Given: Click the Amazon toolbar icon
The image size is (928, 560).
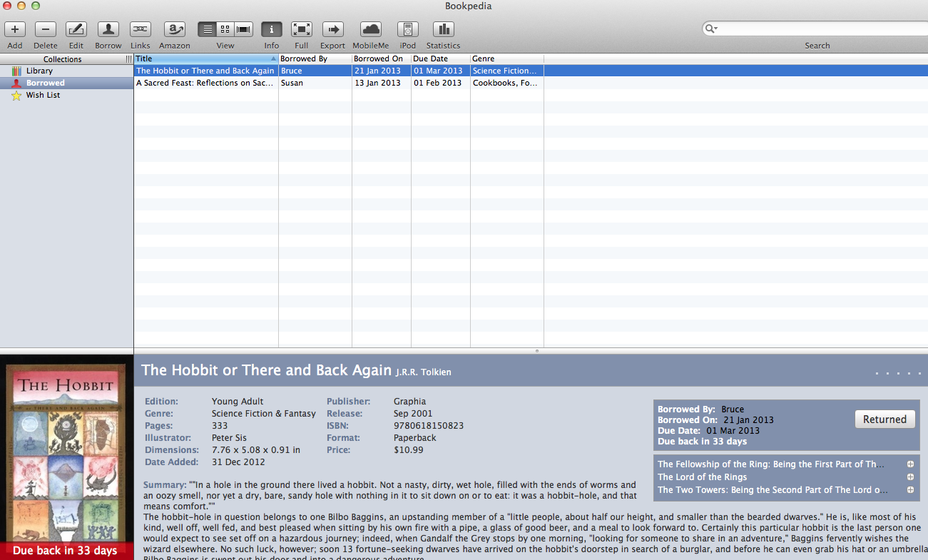Looking at the screenshot, I should click(x=175, y=29).
